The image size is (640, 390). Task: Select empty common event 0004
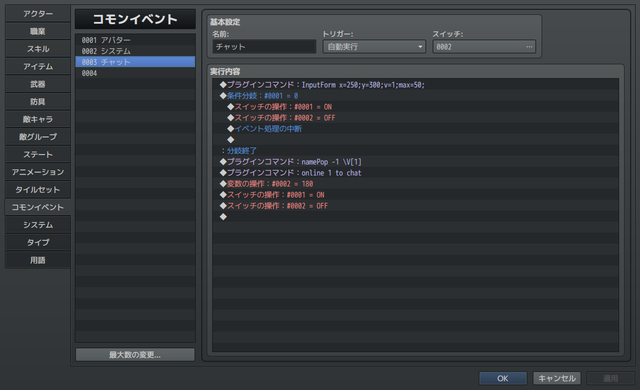pos(135,73)
